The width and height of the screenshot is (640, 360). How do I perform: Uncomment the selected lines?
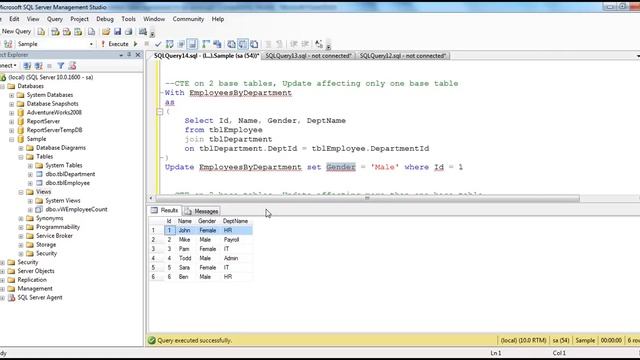click(280, 44)
